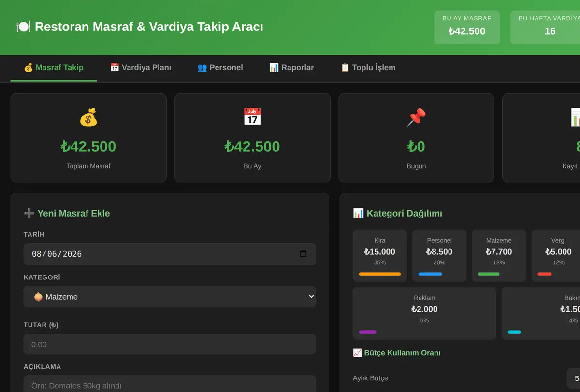Click the purple Reklam progress bar
580x392 pixels.
(x=367, y=332)
